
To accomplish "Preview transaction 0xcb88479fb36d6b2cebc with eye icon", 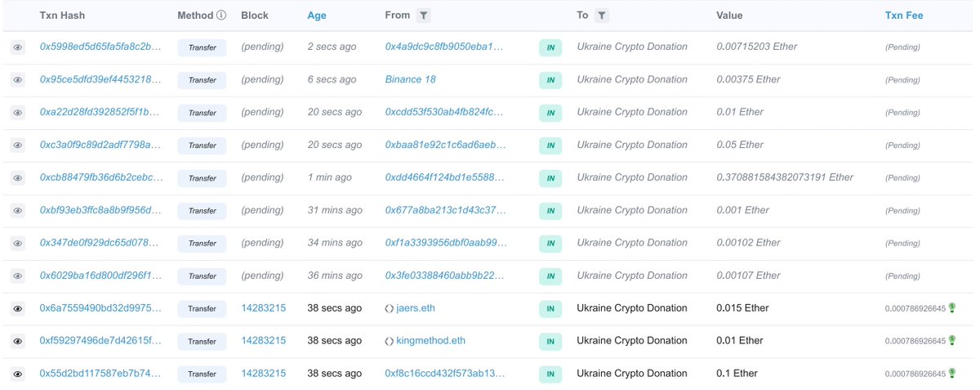I will click(17, 178).
